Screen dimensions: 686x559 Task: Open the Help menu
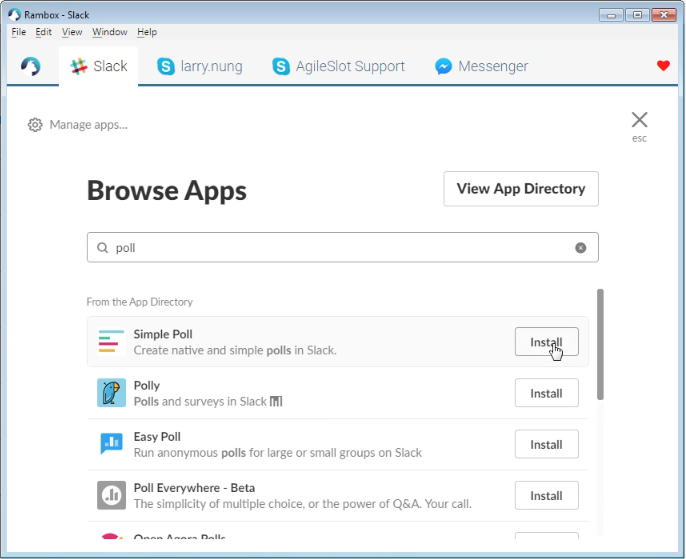click(x=147, y=32)
